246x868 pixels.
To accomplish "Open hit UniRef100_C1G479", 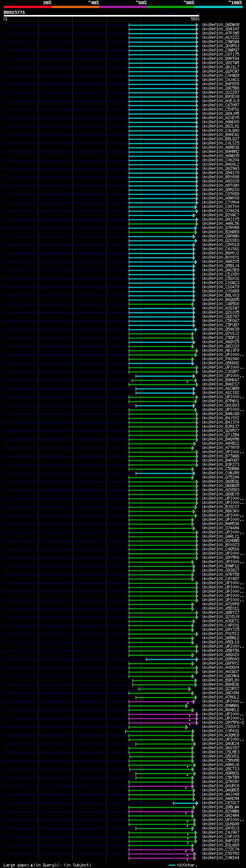I will pos(221,287).
